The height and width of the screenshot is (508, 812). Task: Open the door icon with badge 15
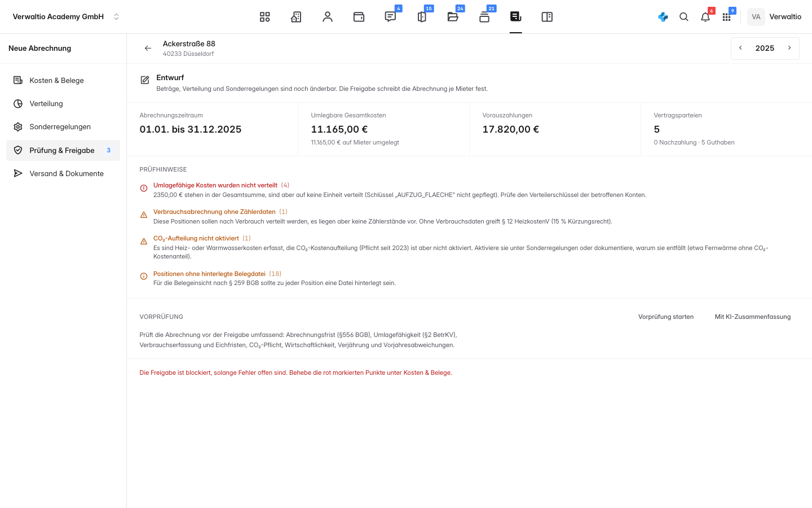tap(422, 17)
